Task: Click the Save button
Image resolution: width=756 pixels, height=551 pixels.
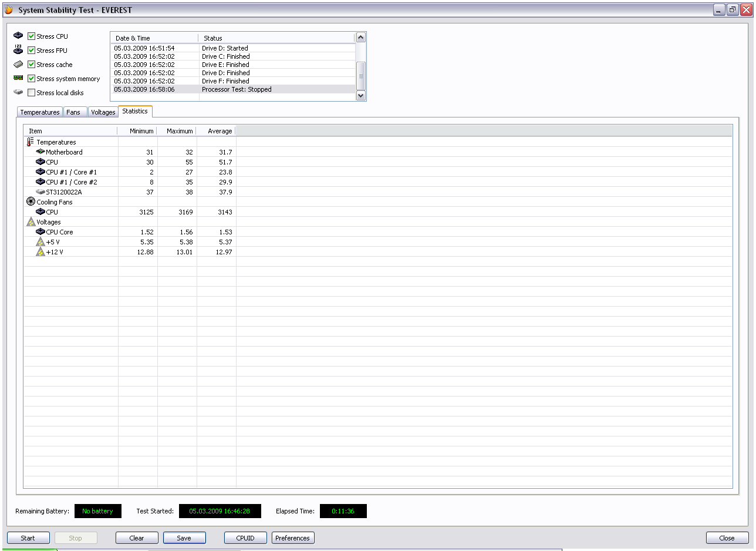Action: (184, 538)
